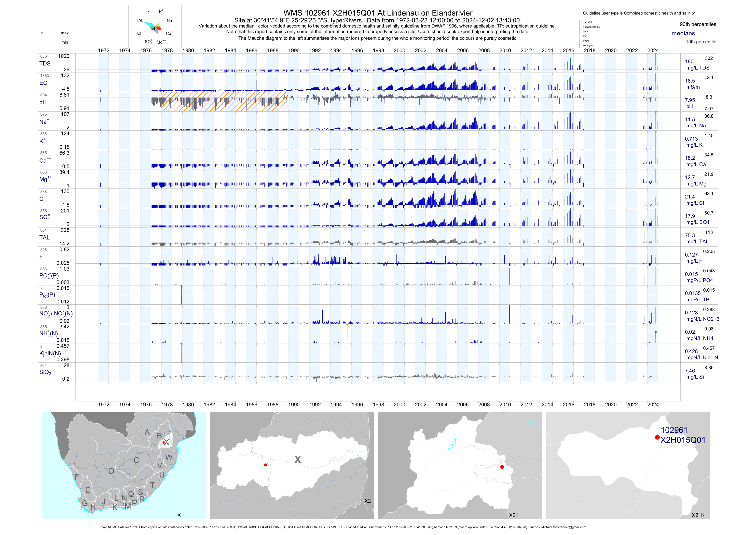Click the 1972 label on the bottom year axis
The width and height of the screenshot is (756, 535).
pyautogui.click(x=103, y=405)
